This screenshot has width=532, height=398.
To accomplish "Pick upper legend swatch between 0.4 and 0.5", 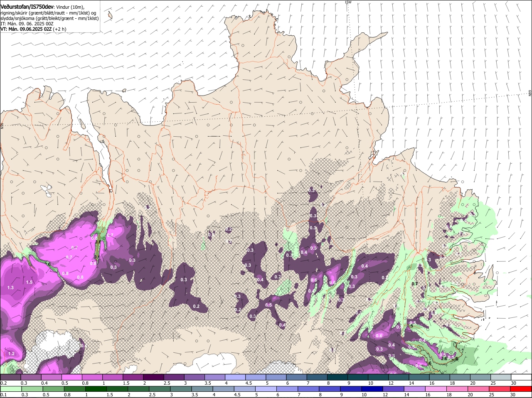I will pos(52,377).
